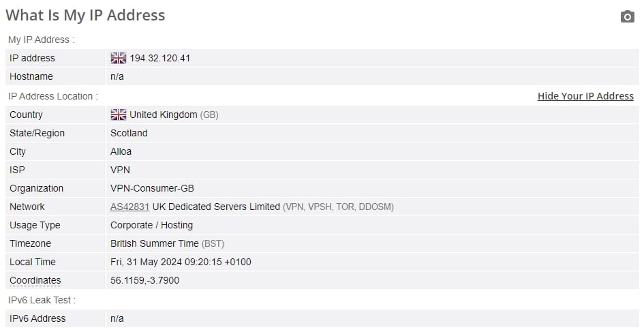The image size is (644, 332).
Task: Click the IPv6 Leak Test section label
Action: coord(42,300)
